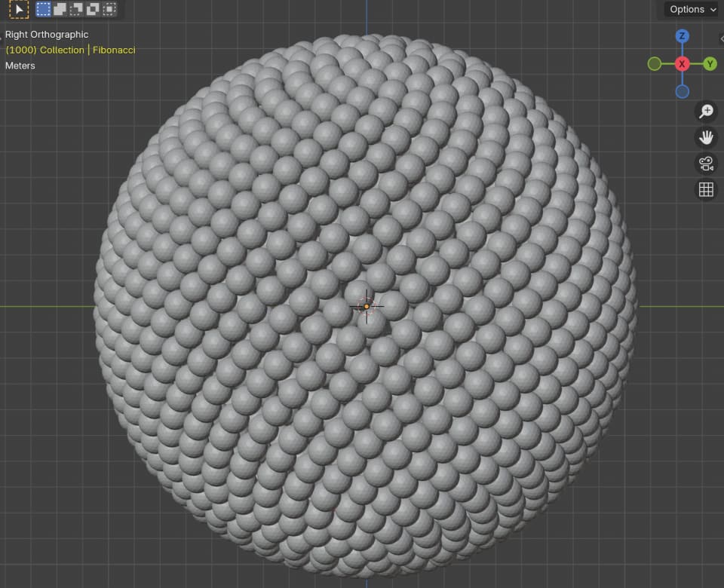Image resolution: width=724 pixels, height=588 pixels.
Task: Click the 3D cursor at the viewport center
Action: (367, 305)
